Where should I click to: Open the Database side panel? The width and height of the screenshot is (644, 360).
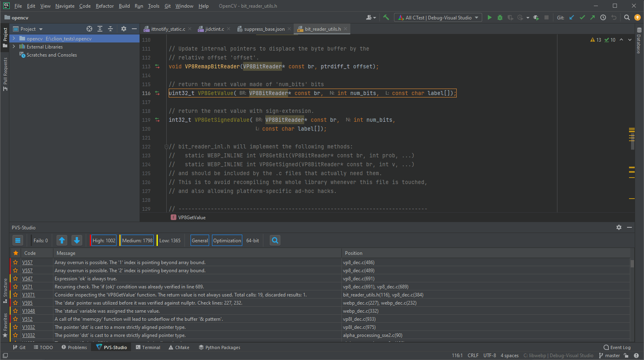(639, 41)
